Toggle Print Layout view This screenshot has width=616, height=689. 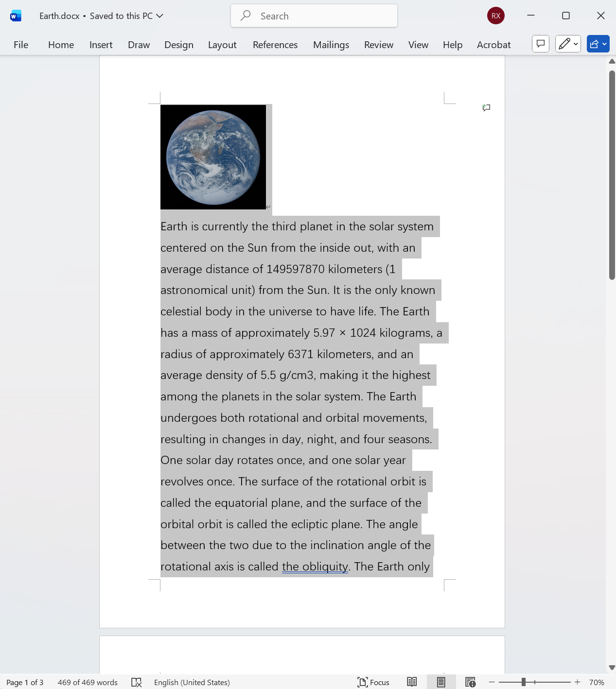click(x=440, y=682)
